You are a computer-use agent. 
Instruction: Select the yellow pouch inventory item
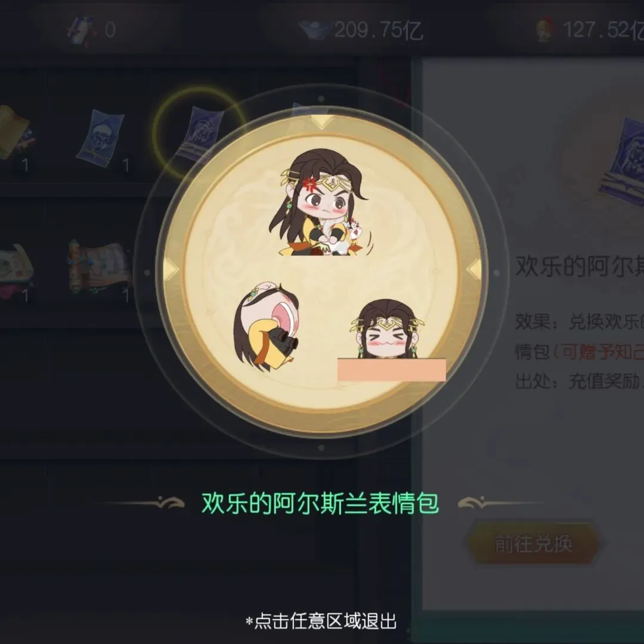click(16, 131)
